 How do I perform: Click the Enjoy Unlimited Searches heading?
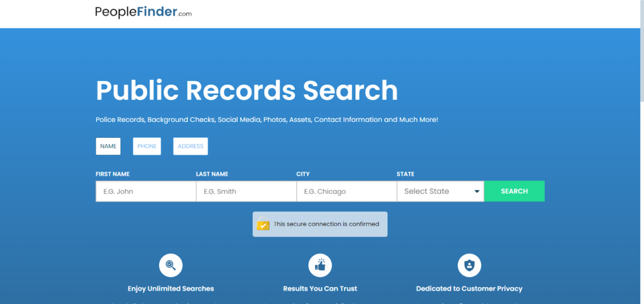point(170,289)
